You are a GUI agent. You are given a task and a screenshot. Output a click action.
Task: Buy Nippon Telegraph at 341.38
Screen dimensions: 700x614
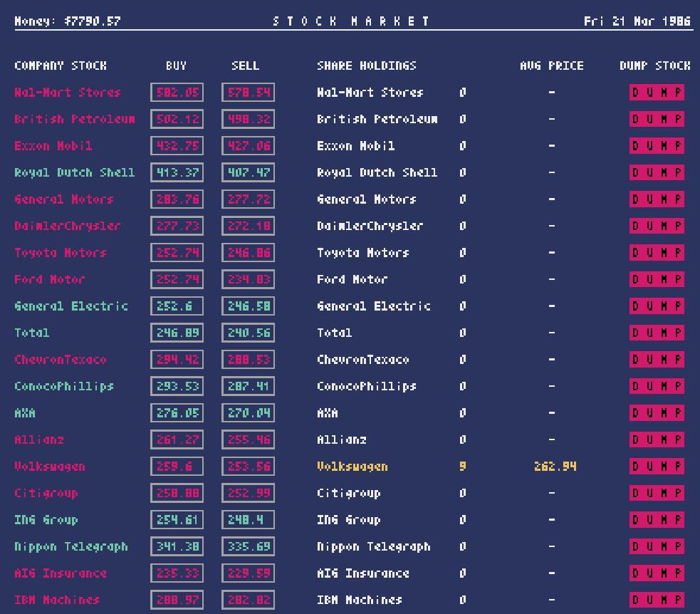pyautogui.click(x=177, y=546)
